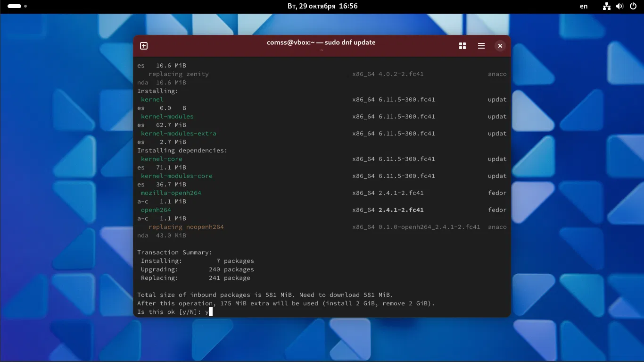Click the '71.1 MiB' size value
The height and width of the screenshot is (362, 644).
[171, 168]
